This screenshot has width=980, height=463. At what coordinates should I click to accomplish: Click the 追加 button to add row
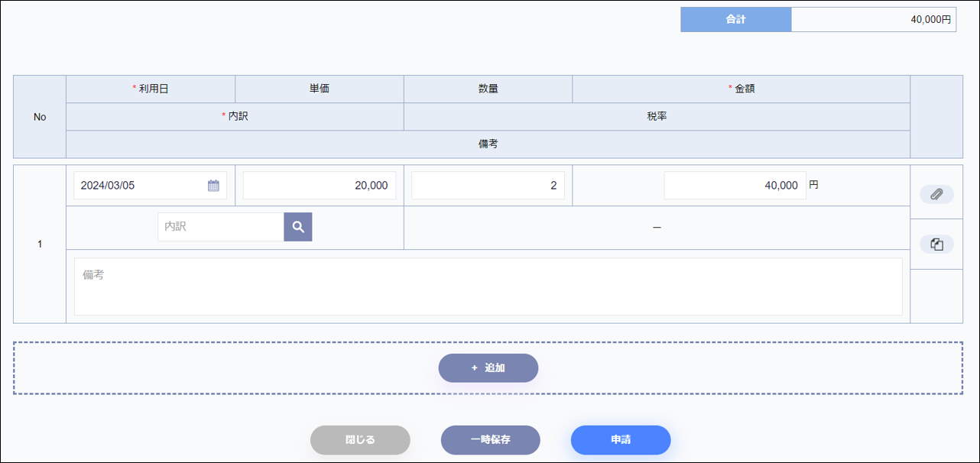pos(488,367)
